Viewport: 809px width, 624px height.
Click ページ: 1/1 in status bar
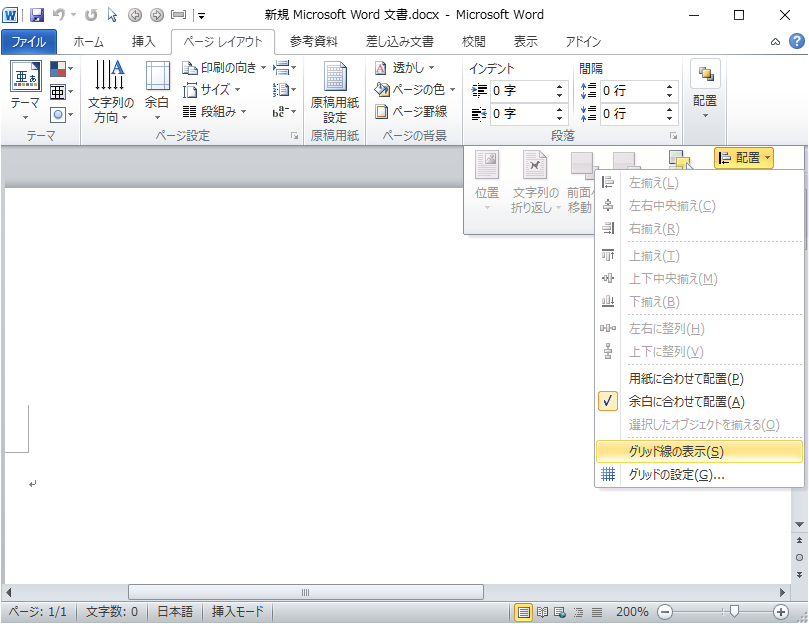click(x=38, y=612)
